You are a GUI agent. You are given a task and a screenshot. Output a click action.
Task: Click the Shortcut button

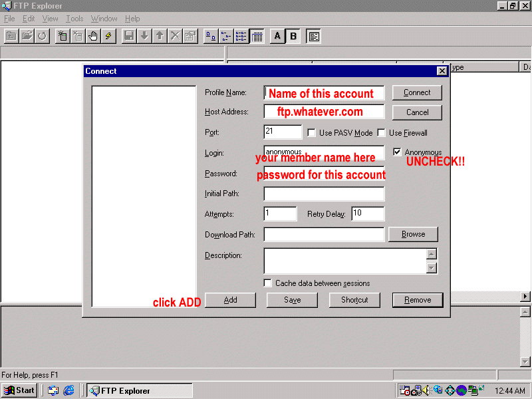click(354, 300)
